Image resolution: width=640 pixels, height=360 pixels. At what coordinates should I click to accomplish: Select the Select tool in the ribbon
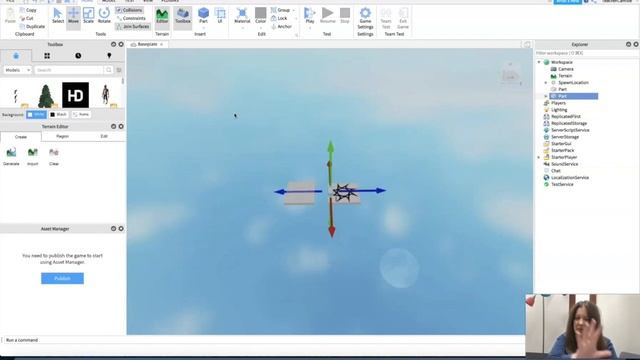tap(58, 16)
